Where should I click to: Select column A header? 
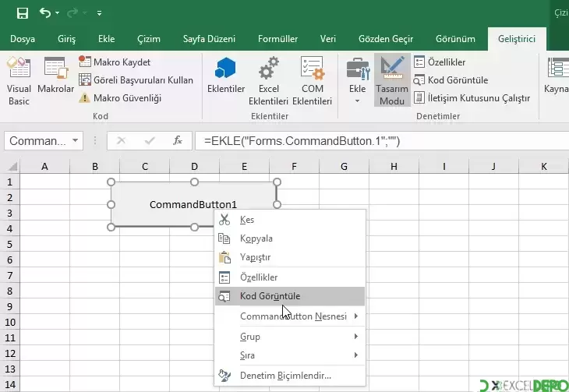(x=44, y=166)
